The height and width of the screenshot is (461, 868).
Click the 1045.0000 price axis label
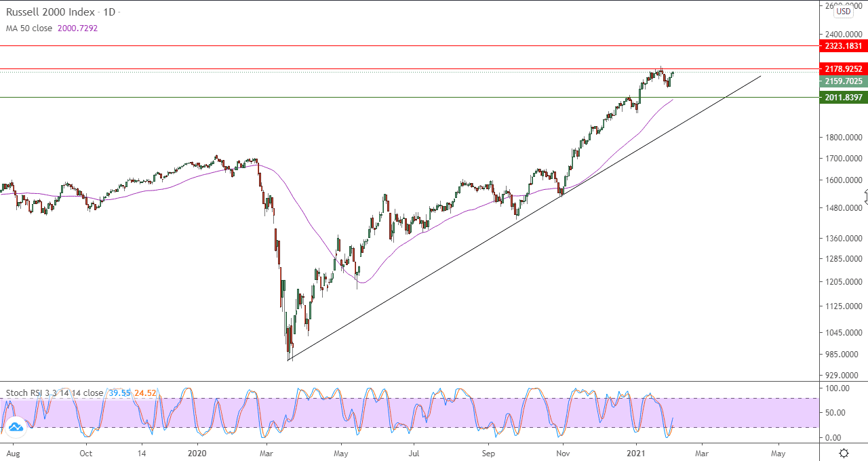843,333
